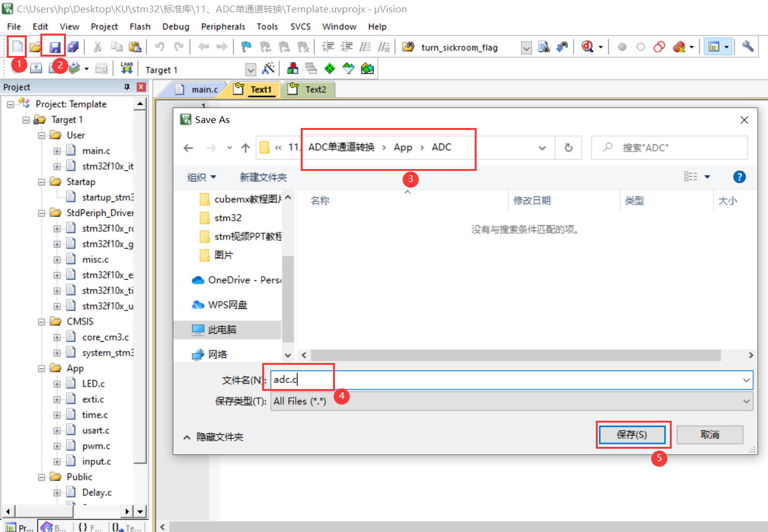The width and height of the screenshot is (768, 532).
Task: Open Configuration wrench icon
Action: [748, 47]
